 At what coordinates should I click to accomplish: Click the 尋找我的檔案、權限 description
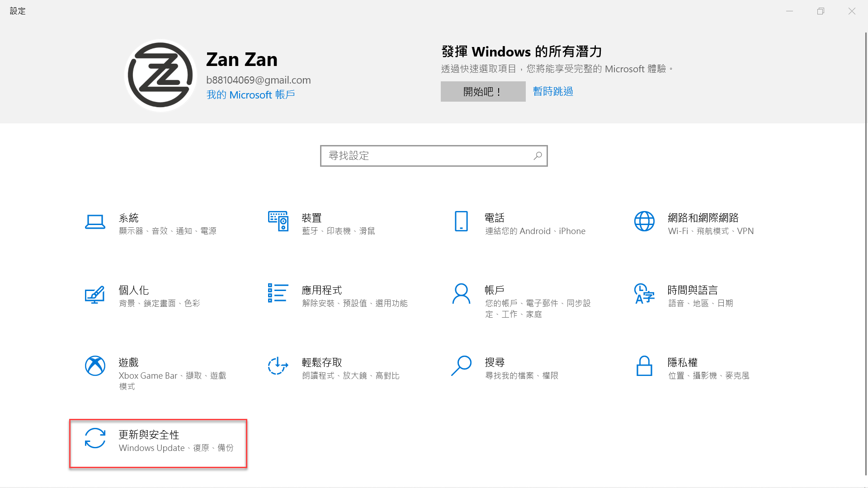[x=522, y=375]
